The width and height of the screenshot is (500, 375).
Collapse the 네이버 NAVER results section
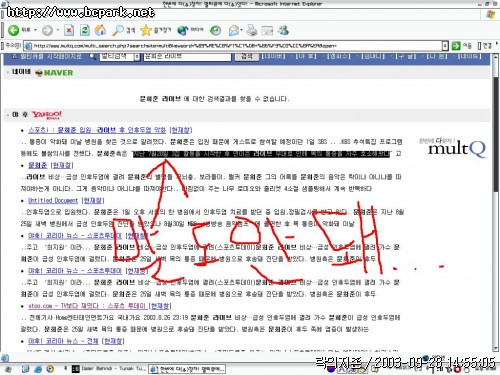(x=8, y=72)
